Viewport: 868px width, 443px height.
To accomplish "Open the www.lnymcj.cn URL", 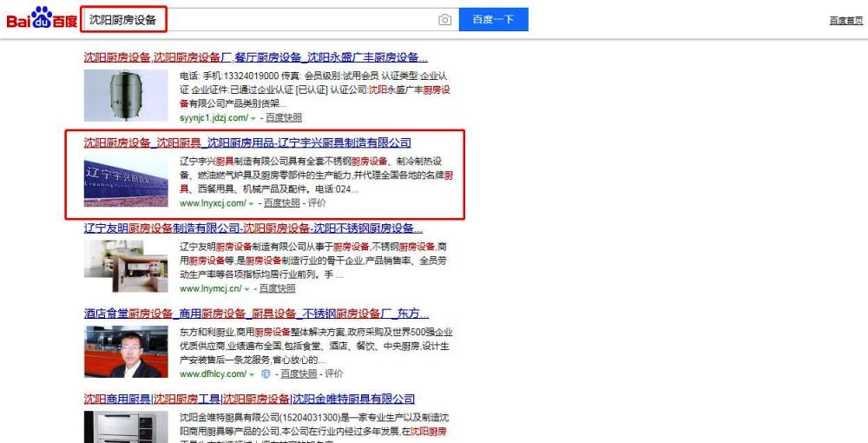I will click(x=210, y=288).
